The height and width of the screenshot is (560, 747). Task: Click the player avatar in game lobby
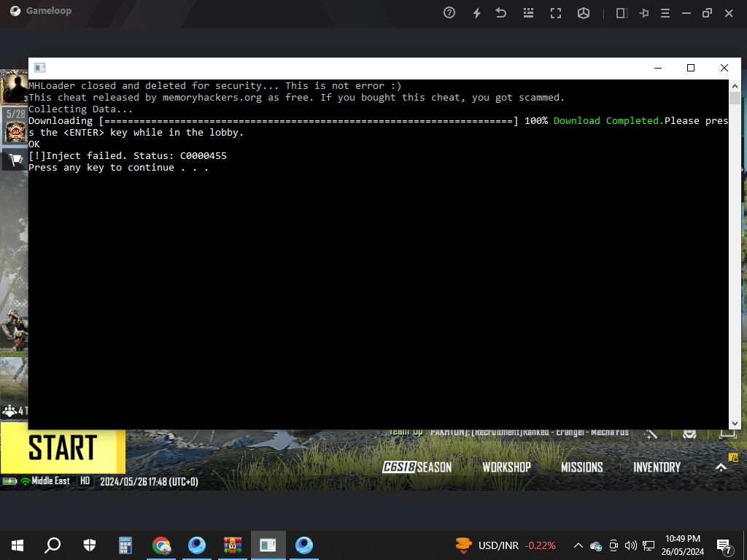click(x=15, y=87)
